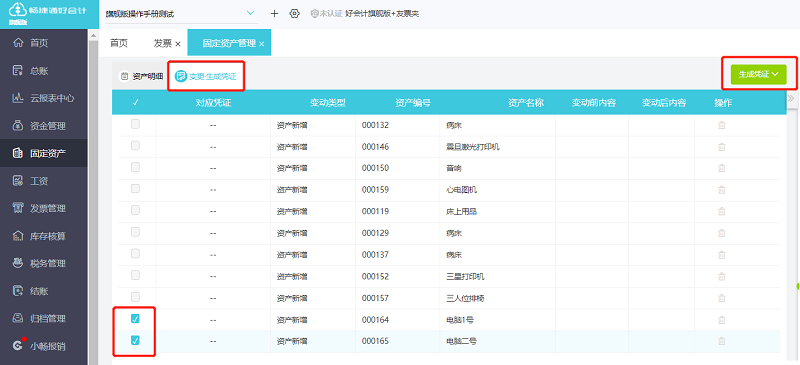Viewport: 800px width, 365px height.
Task: Open the 旗舰版操作手册测试 company dropdown
Action: 181,14
